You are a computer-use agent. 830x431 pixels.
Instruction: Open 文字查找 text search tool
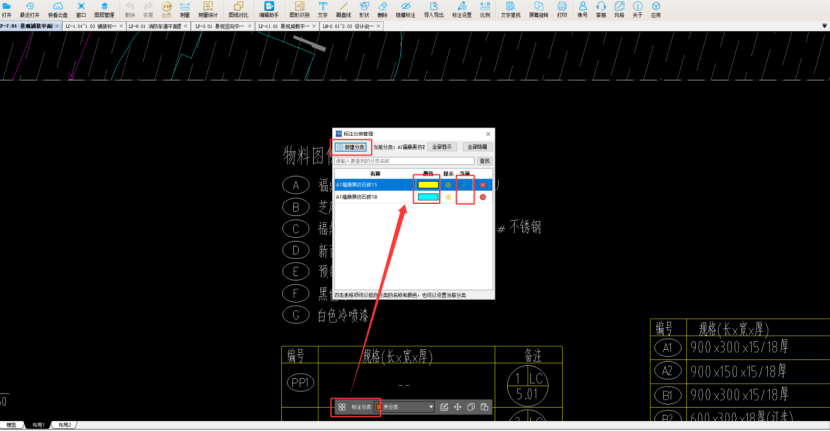[510, 9]
